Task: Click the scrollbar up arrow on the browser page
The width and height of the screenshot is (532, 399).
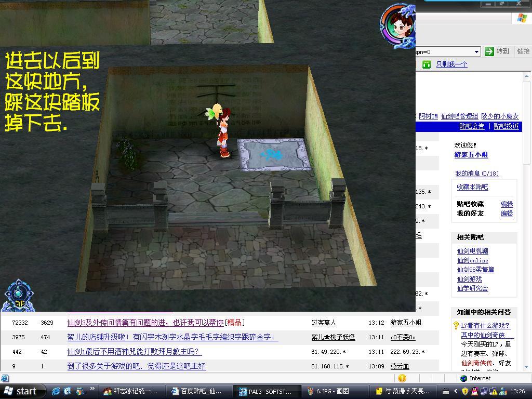Action: [526, 76]
